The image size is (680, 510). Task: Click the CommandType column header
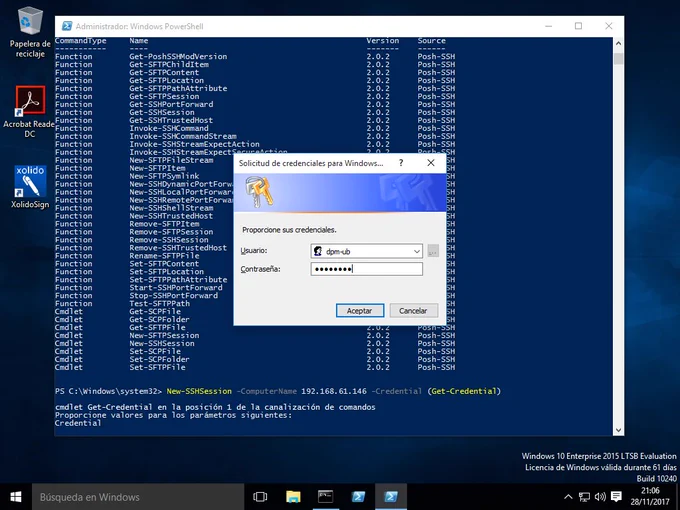[80, 41]
